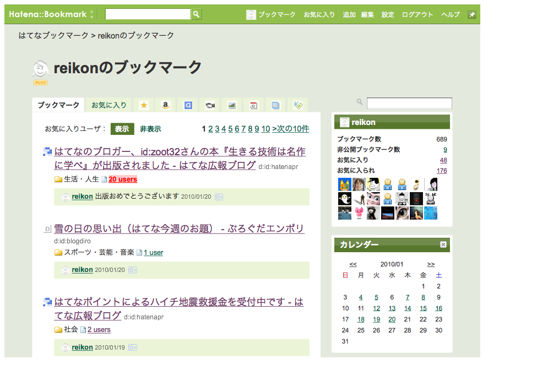Collapse the カレンダー panel with its X button
This screenshot has height=392, width=537.
(x=443, y=244)
